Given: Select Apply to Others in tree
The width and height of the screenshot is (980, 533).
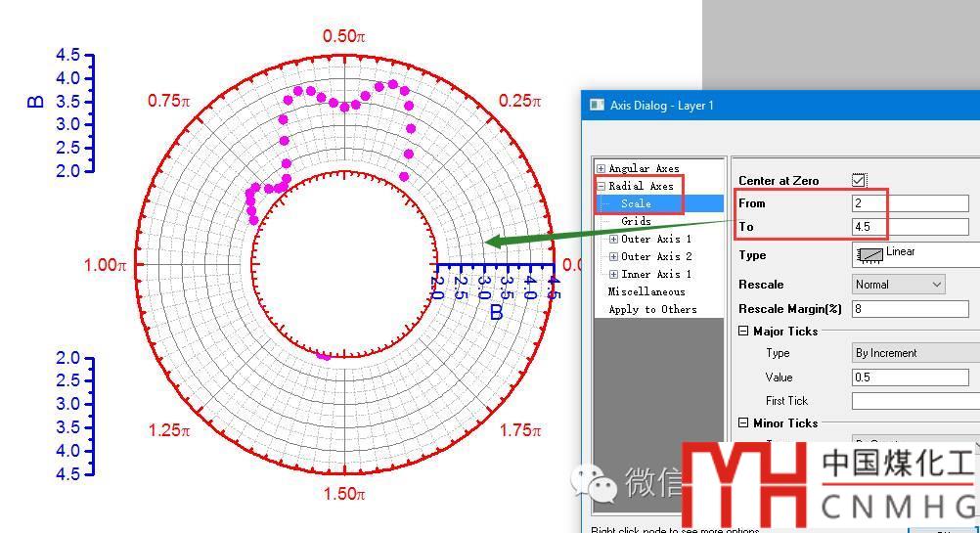Looking at the screenshot, I should [652, 309].
